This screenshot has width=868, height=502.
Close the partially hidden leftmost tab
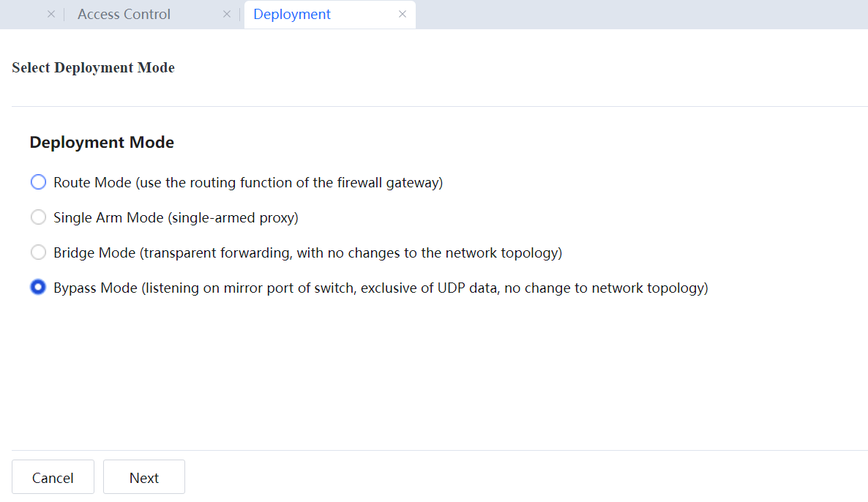tap(51, 15)
